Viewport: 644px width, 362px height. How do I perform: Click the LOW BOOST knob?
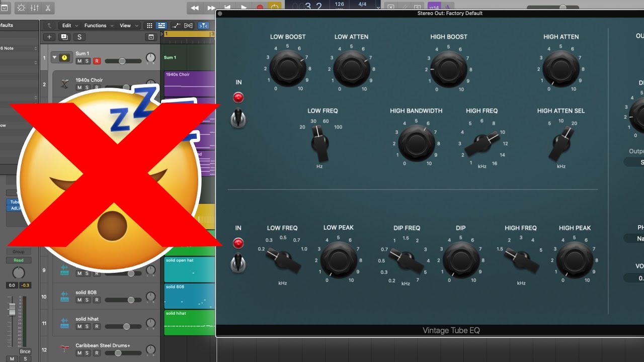[288, 69]
